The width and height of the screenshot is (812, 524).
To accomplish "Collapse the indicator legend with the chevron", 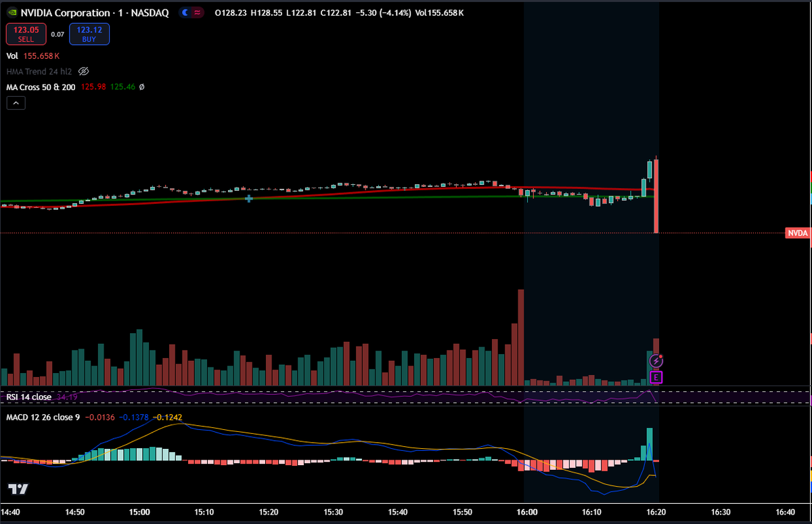I will pos(16,103).
